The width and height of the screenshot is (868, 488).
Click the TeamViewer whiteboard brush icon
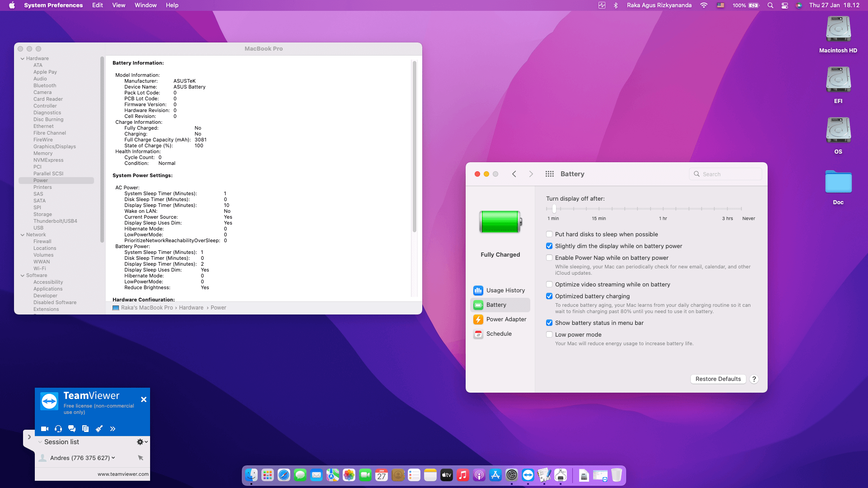point(99,429)
